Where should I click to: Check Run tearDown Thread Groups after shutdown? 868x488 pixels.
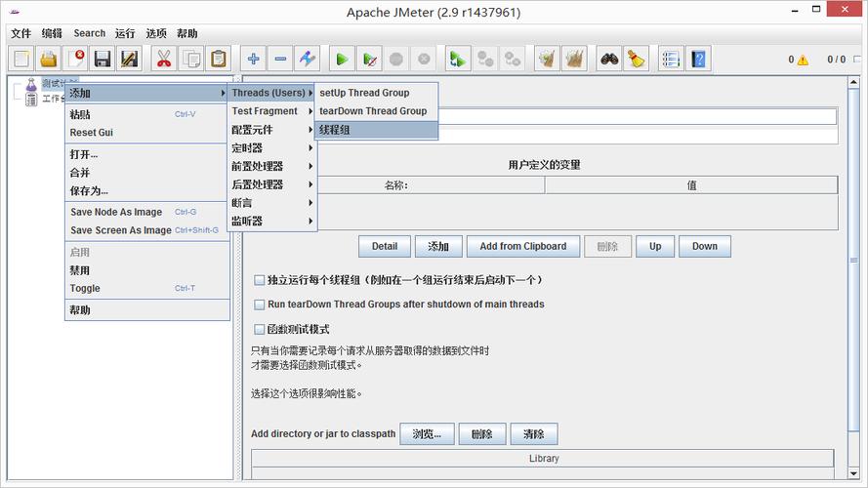(x=260, y=305)
